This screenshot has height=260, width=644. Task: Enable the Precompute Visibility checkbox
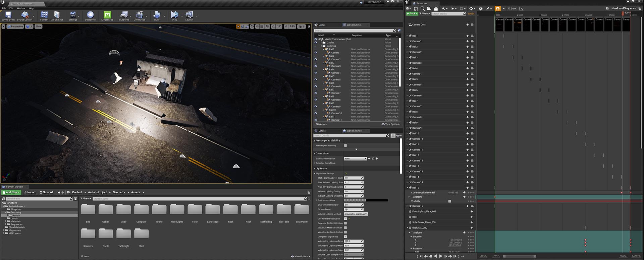tap(345, 146)
